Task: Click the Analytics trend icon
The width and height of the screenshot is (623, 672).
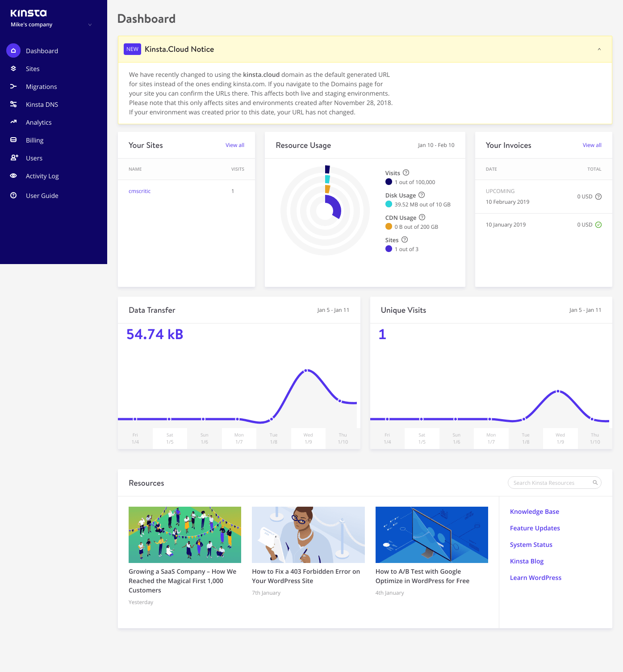Action: [x=13, y=122]
